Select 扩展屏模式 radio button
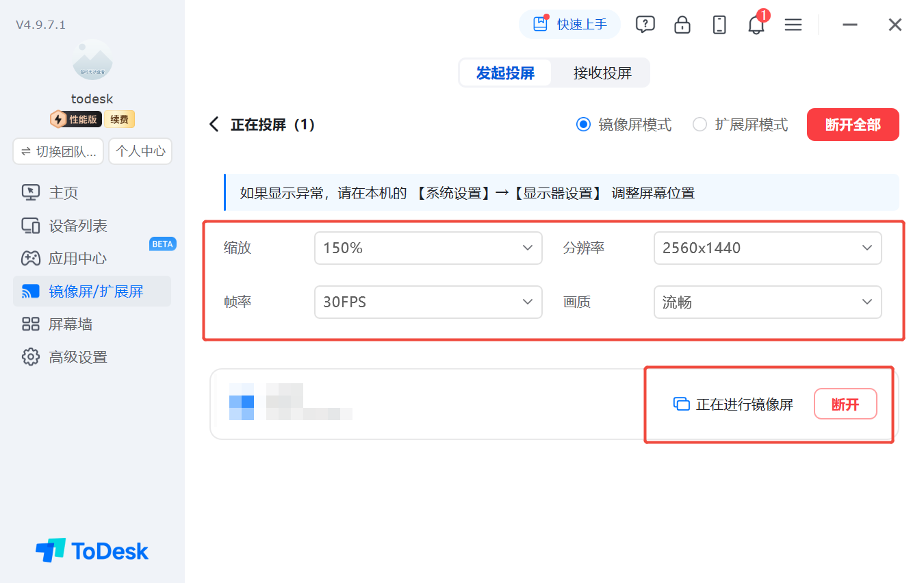Image resolution: width=924 pixels, height=583 pixels. pyautogui.click(x=700, y=125)
